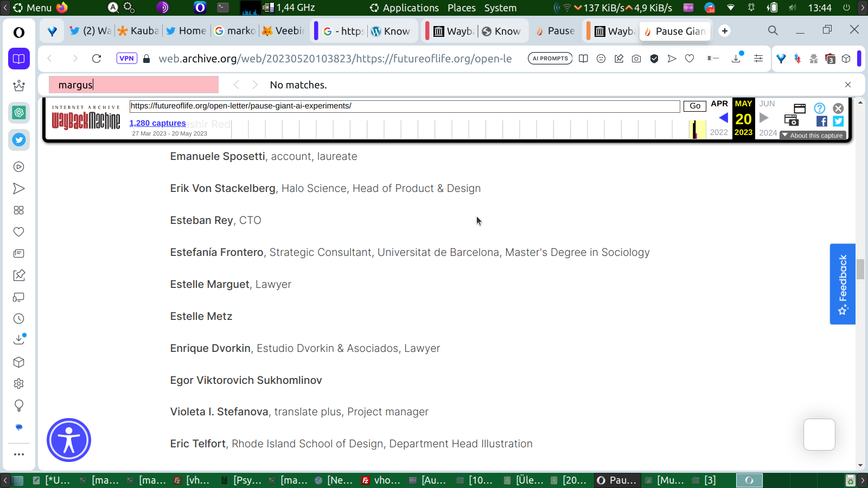The height and width of the screenshot is (488, 868).
Task: Open Downloads in the sidebar
Action: [19, 340]
